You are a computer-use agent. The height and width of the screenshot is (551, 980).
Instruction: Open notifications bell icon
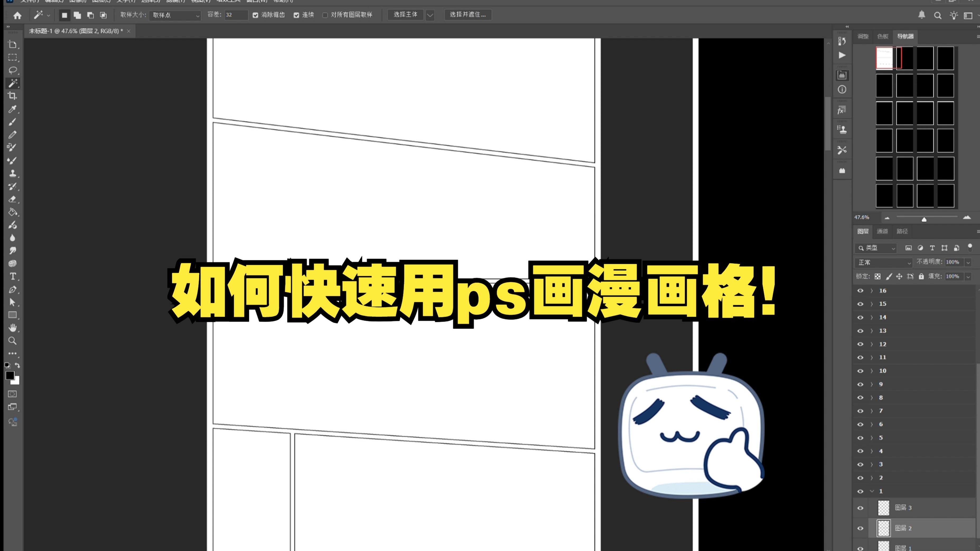click(x=921, y=15)
